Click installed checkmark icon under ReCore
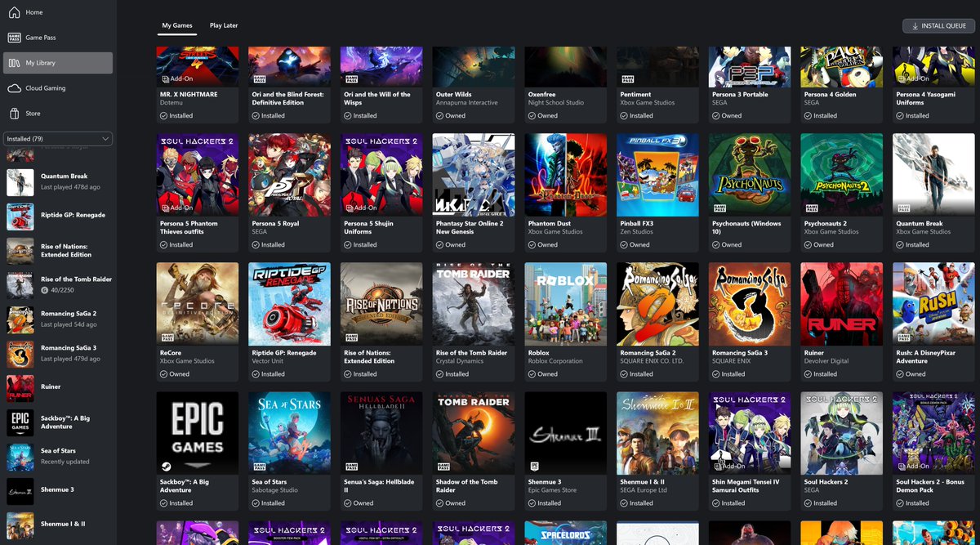This screenshot has height=545, width=980. (163, 374)
